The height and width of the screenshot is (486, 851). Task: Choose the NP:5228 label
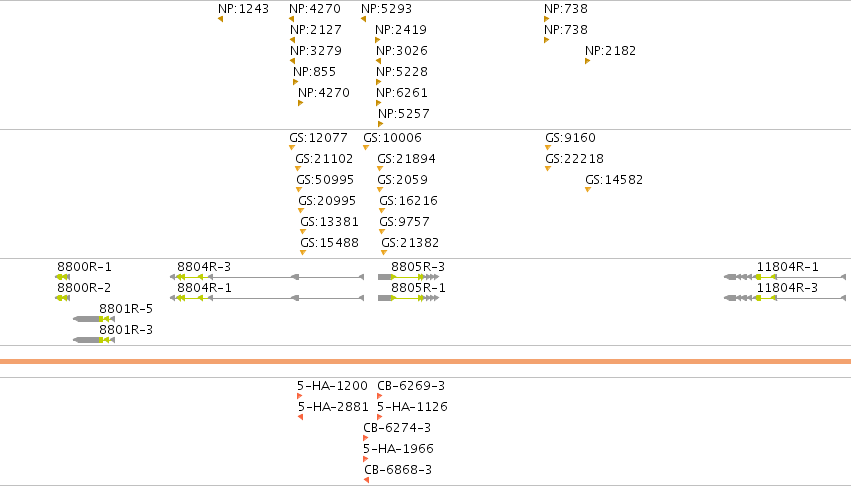(402, 72)
